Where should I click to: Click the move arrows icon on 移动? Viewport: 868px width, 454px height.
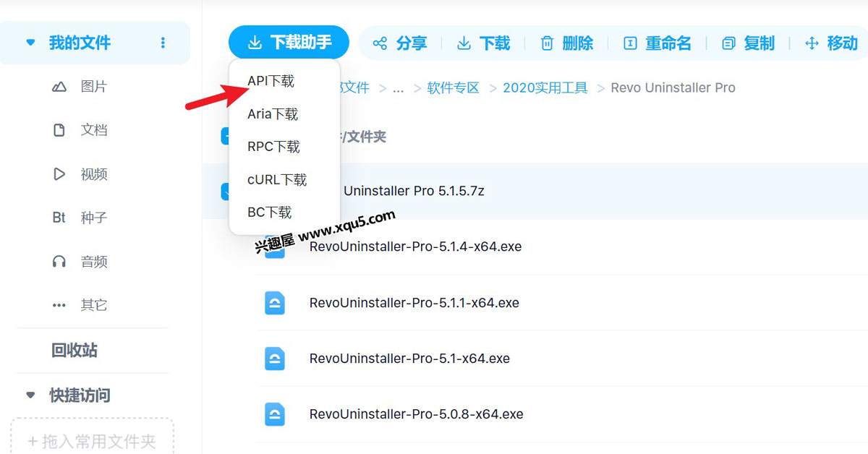pos(812,43)
